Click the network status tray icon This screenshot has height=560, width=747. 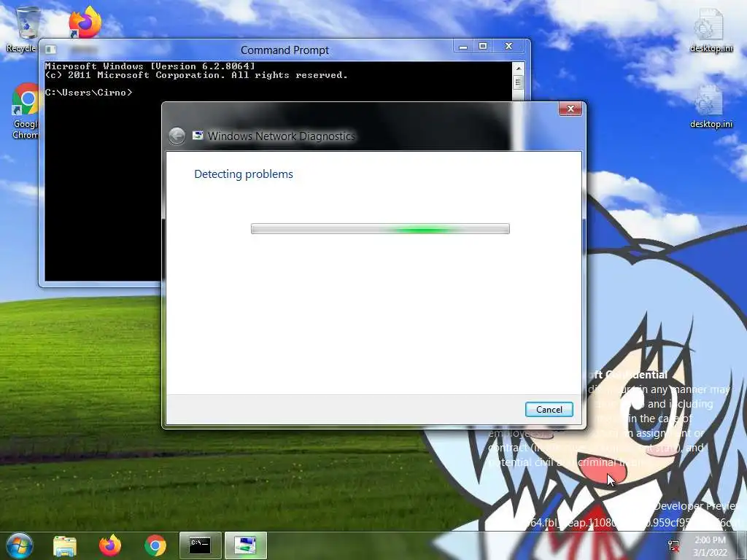[673, 545]
